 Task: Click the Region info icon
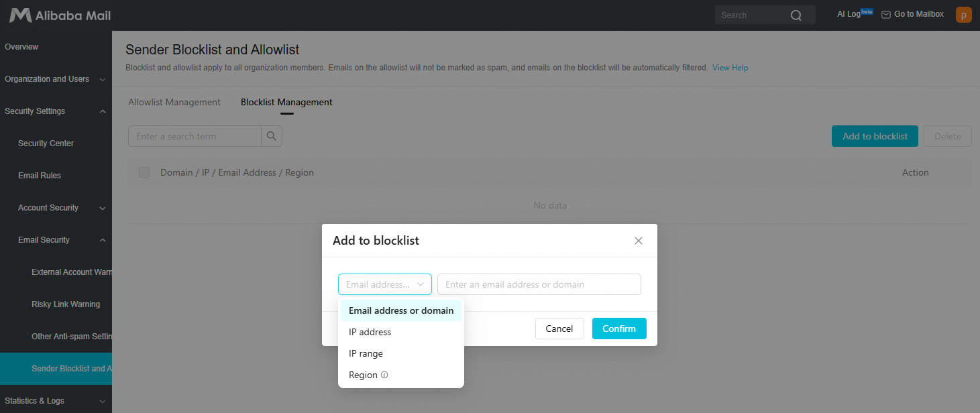384,375
